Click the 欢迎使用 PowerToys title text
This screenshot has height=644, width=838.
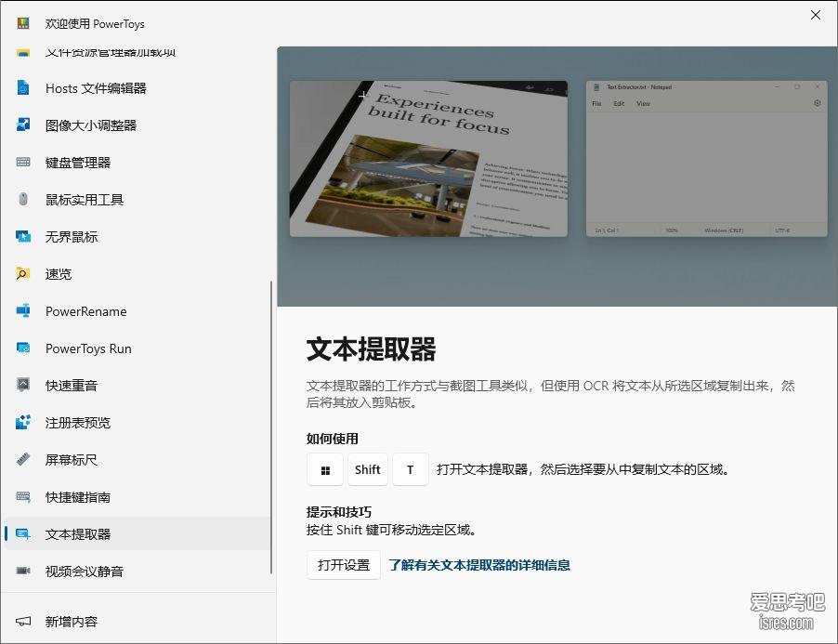click(x=95, y=23)
